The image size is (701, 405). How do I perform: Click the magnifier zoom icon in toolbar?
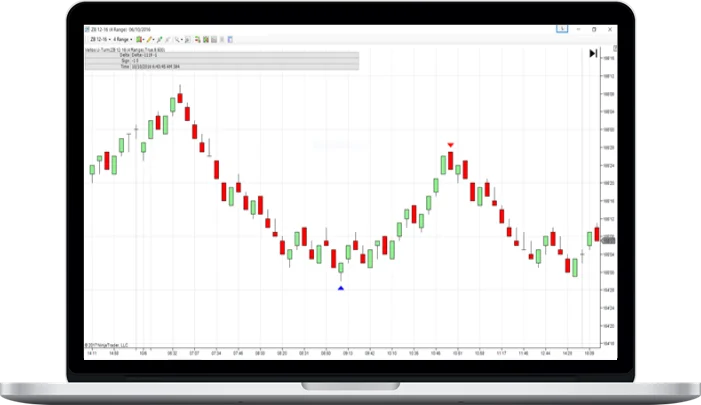click(x=174, y=40)
